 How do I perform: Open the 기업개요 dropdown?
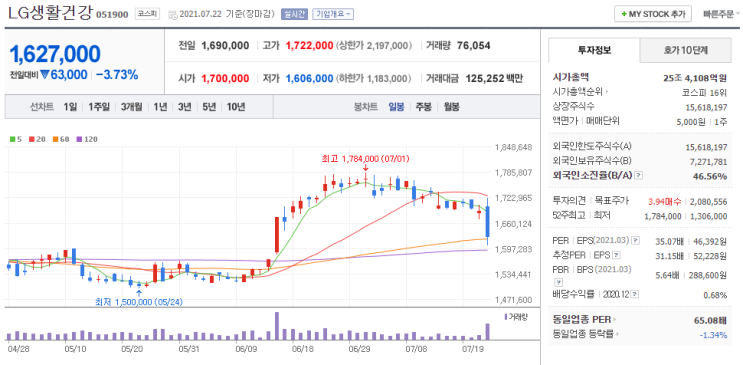point(333,14)
